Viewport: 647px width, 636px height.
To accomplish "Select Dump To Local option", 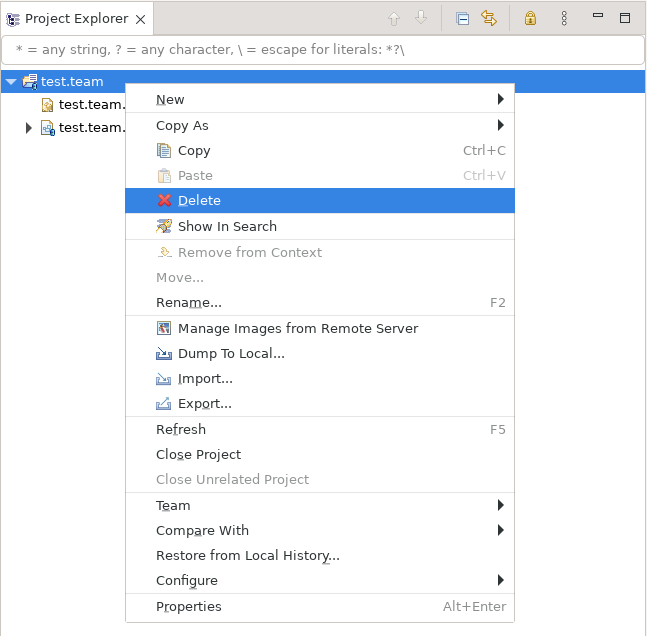I will [x=320, y=354].
